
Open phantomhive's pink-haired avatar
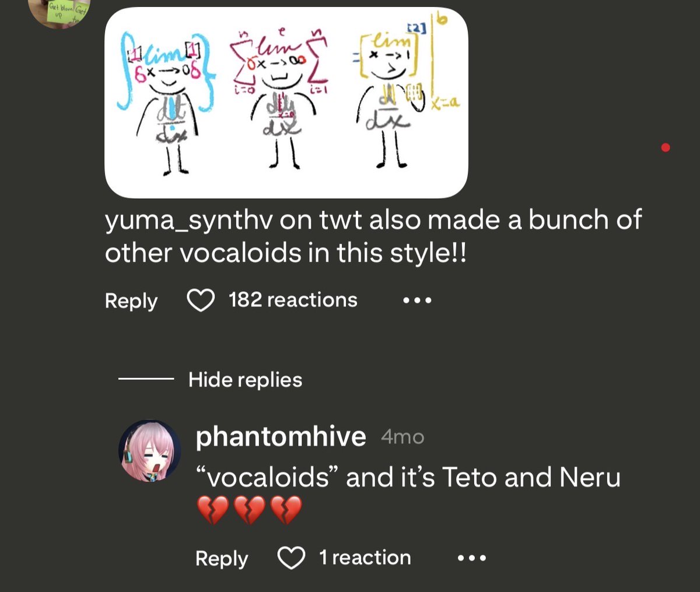pyautogui.click(x=150, y=451)
